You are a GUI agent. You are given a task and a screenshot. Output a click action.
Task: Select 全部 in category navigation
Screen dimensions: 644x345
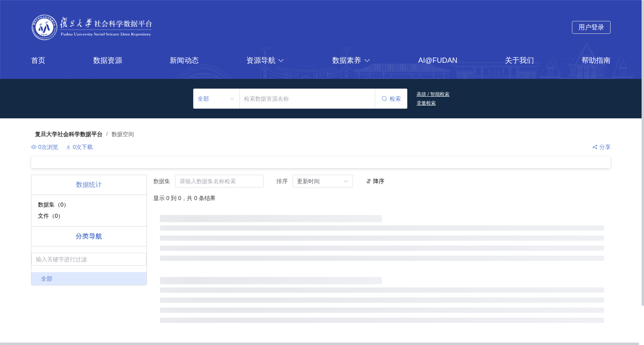tap(89, 279)
